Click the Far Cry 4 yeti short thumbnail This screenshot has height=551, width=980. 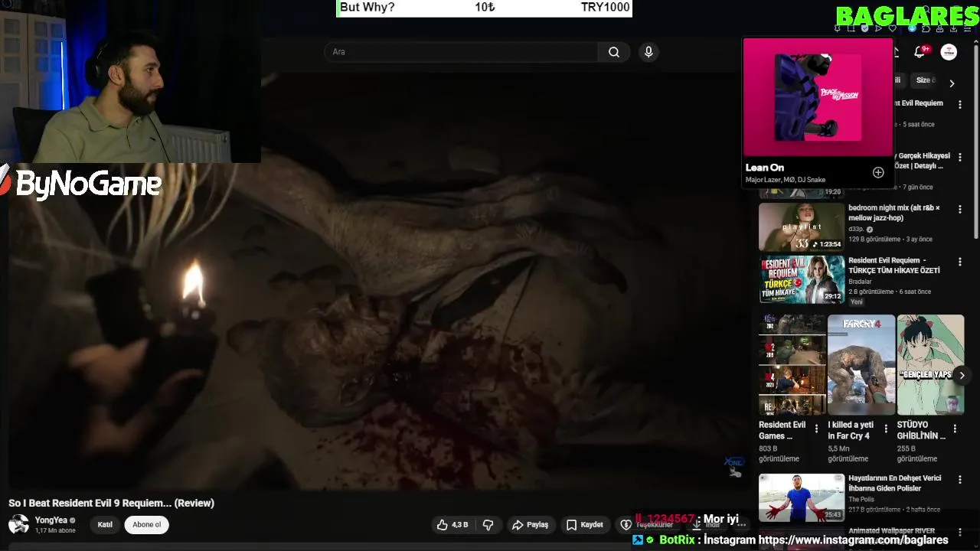(861, 364)
